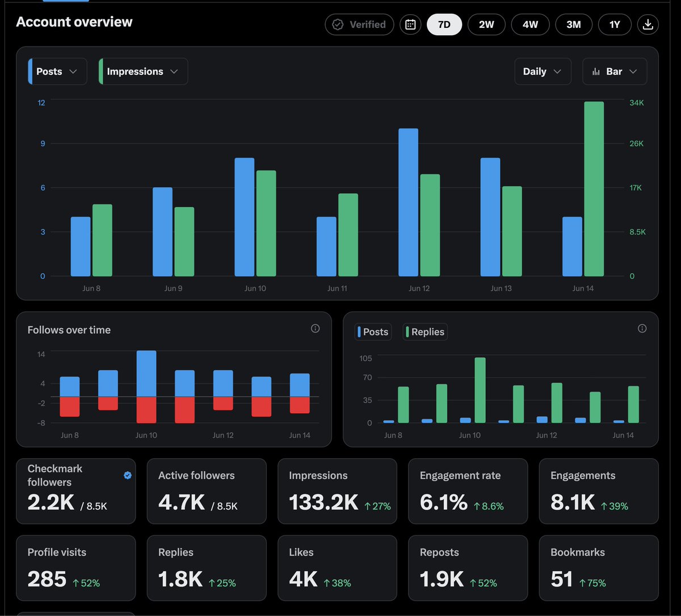The image size is (681, 616).
Task: Click the Jun 14 green impressions bar
Action: (x=594, y=189)
